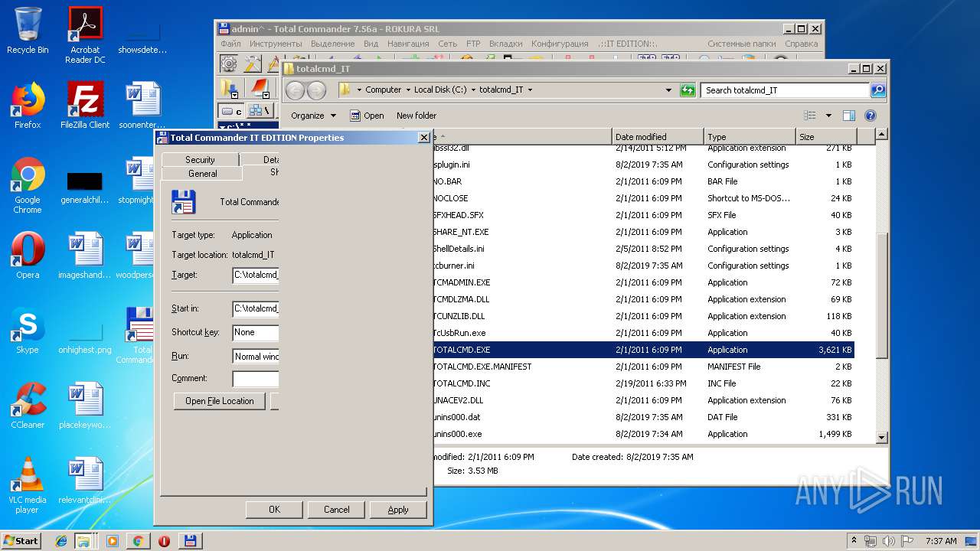This screenshot has height=551, width=980.
Task: Sort by the Size column header
Action: point(826,137)
